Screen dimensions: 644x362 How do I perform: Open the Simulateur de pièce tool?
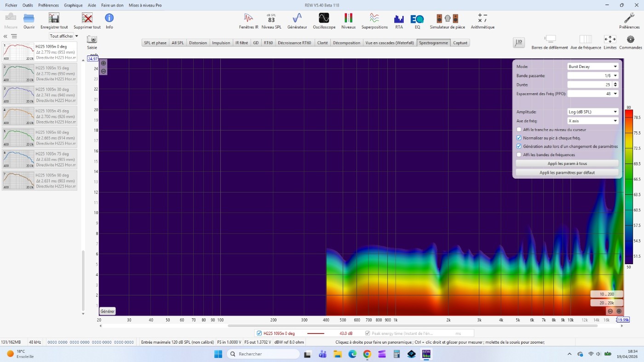tap(447, 21)
